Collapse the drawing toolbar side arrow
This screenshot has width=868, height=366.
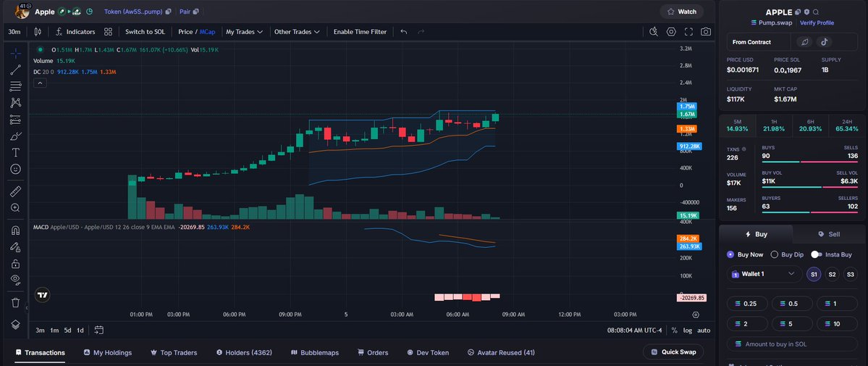(x=27, y=308)
